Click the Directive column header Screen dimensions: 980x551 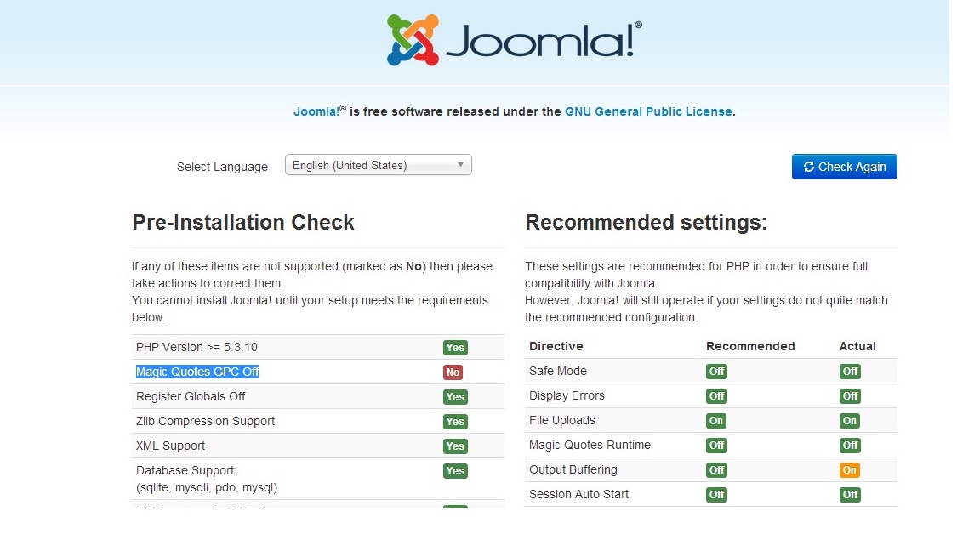pyautogui.click(x=556, y=346)
